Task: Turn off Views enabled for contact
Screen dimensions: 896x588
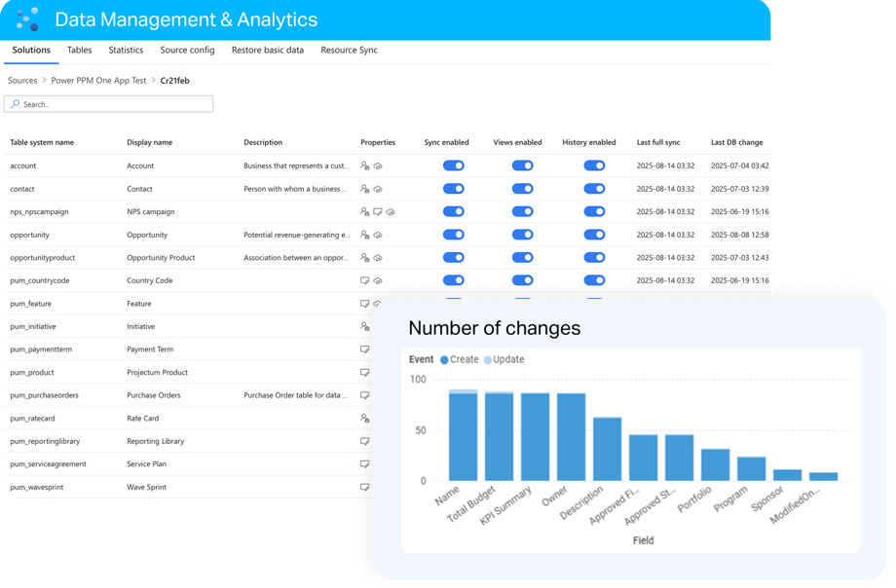Action: [x=523, y=189]
